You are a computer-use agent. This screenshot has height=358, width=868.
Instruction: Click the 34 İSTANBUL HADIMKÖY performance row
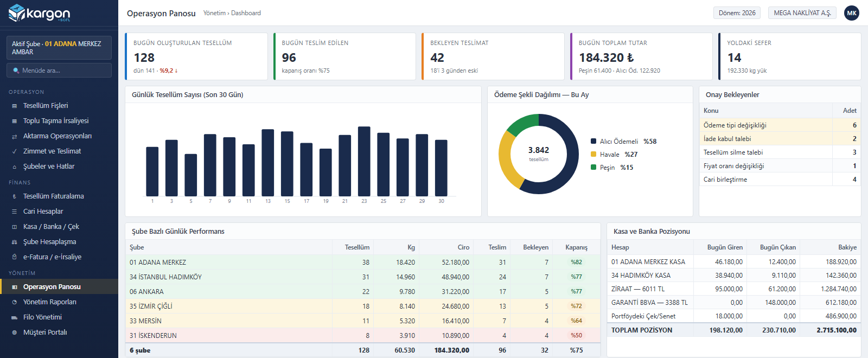363,277
